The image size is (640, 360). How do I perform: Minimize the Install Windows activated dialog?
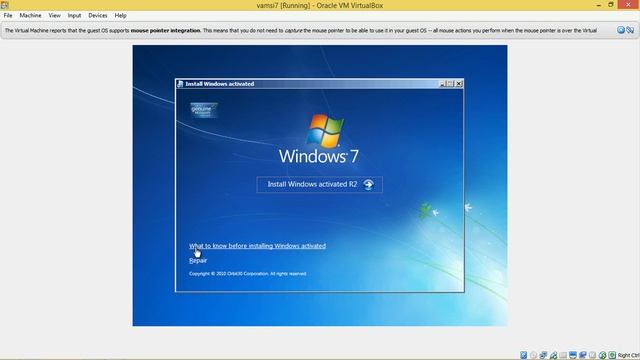click(x=442, y=84)
